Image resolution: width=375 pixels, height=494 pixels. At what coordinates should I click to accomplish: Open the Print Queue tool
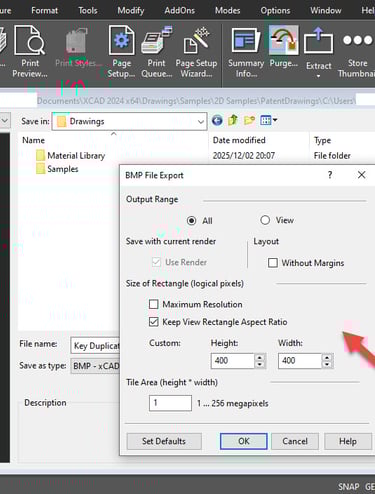[156, 52]
